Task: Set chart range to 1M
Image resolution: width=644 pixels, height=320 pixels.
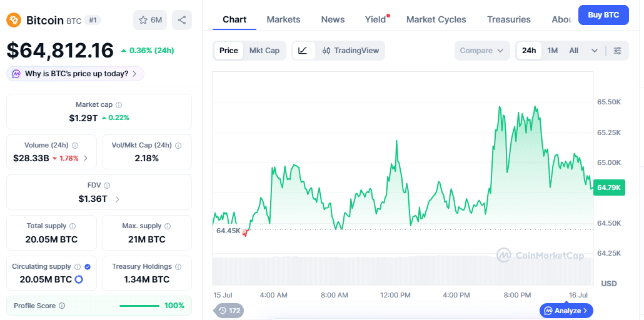Action: (553, 51)
